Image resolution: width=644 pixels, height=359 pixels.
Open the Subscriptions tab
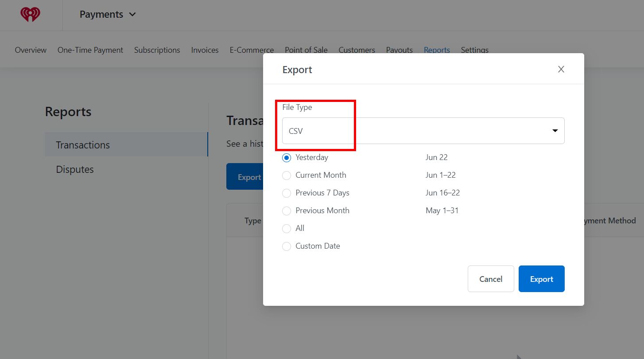point(157,50)
